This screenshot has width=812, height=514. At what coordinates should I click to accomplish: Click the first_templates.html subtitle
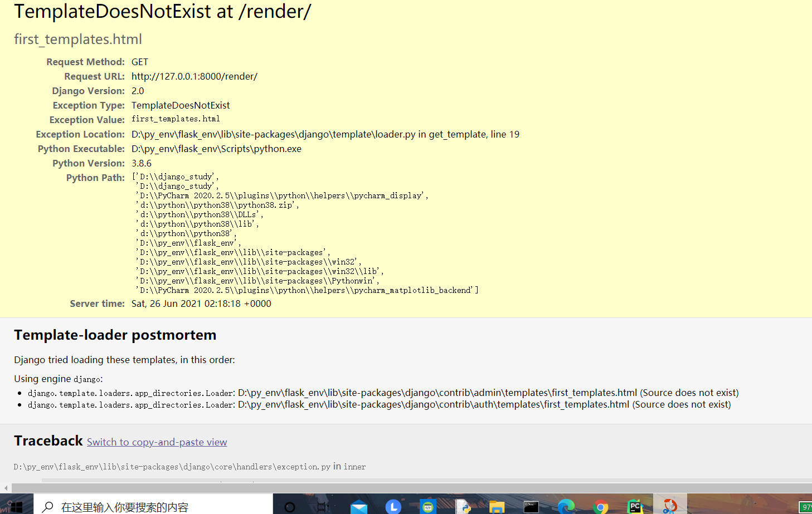[78, 40]
